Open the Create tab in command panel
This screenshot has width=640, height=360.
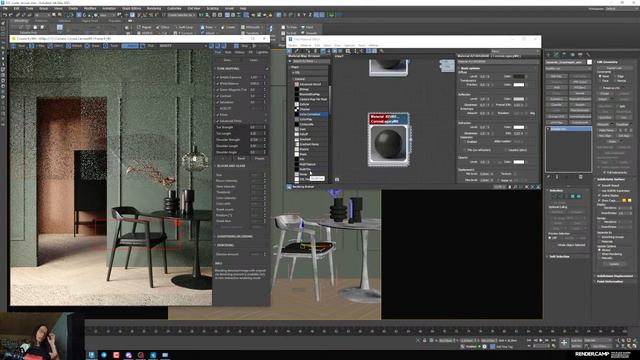point(548,54)
